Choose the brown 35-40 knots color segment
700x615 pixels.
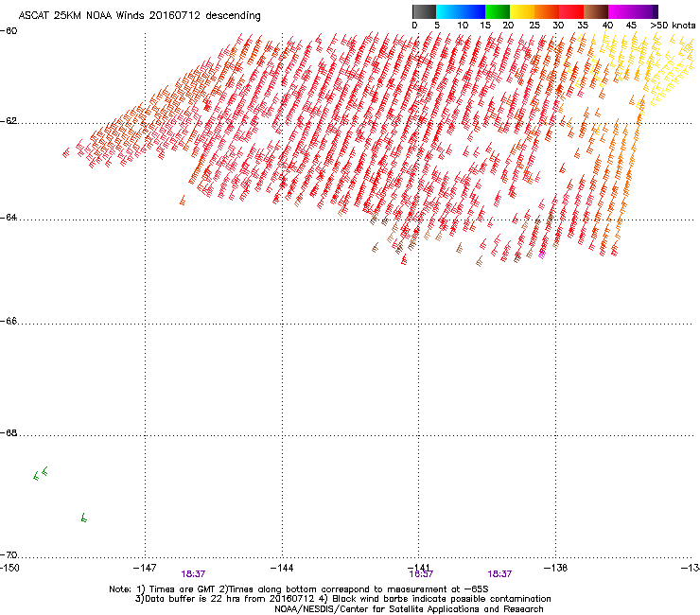click(x=596, y=11)
